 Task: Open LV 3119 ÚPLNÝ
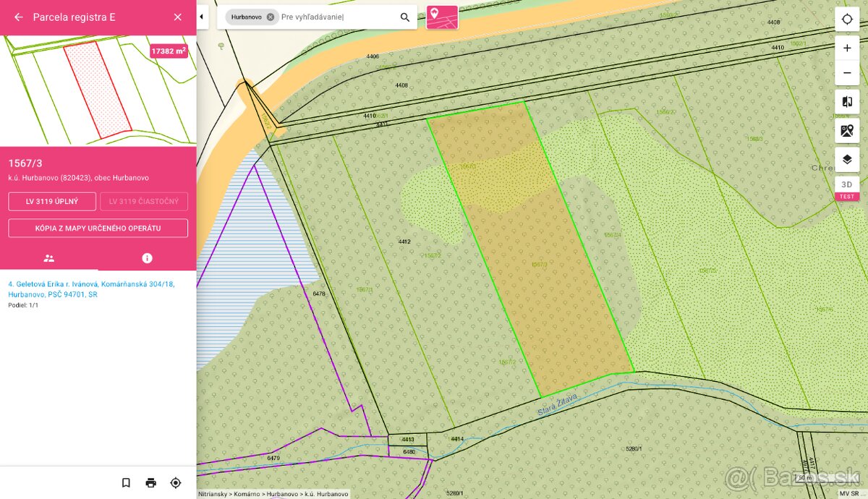[x=52, y=201]
